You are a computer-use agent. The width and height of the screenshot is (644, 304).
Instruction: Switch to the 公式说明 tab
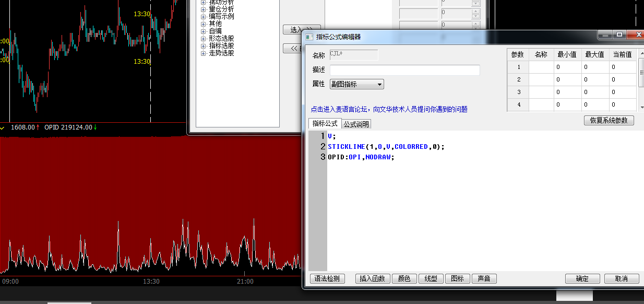[356, 124]
